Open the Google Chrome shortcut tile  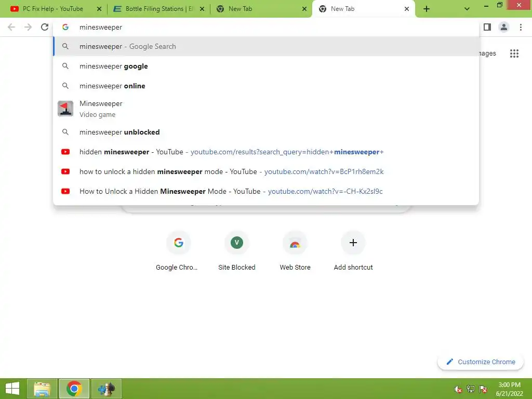click(179, 251)
